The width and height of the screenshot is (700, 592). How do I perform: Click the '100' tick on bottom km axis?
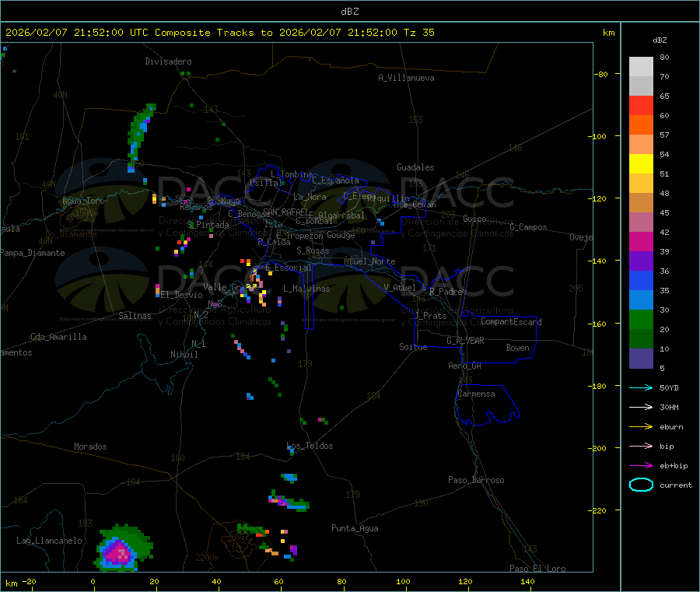[403, 581]
